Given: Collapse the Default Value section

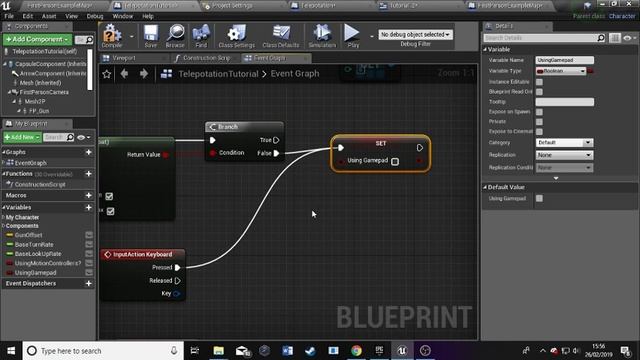Looking at the screenshot, I should (485, 187).
